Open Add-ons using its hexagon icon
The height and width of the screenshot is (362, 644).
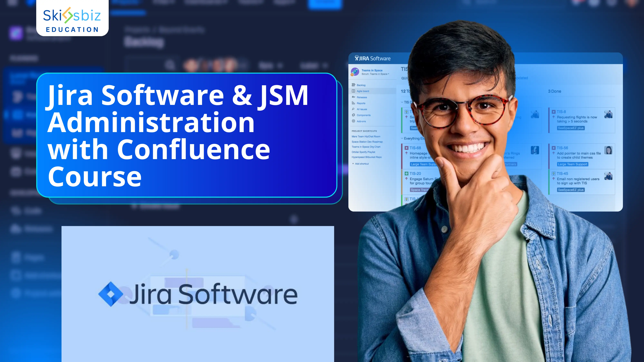click(x=353, y=121)
